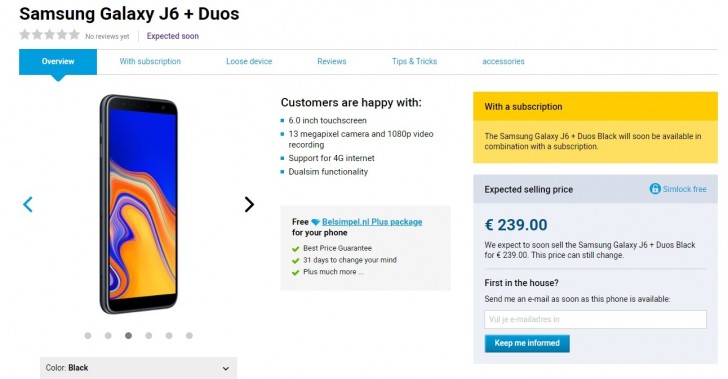The height and width of the screenshot is (379, 728).
Task: Click the e-mail address input field
Action: pos(595,320)
